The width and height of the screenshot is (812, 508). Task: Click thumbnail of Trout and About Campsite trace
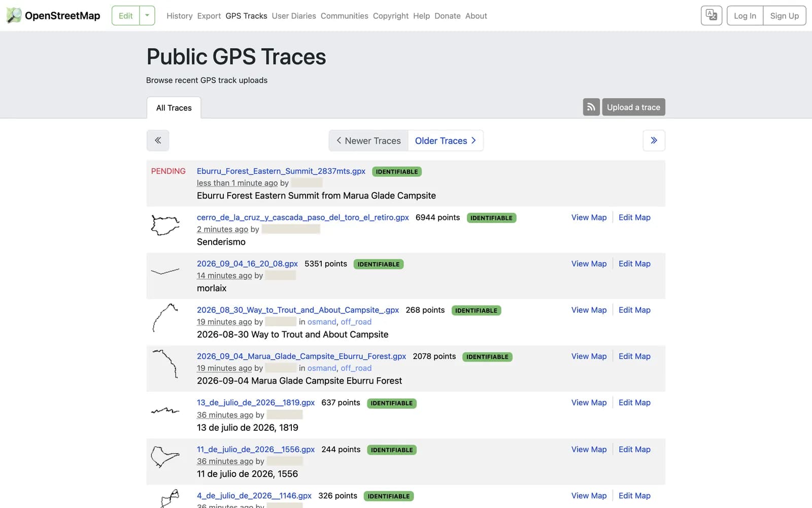tap(165, 317)
